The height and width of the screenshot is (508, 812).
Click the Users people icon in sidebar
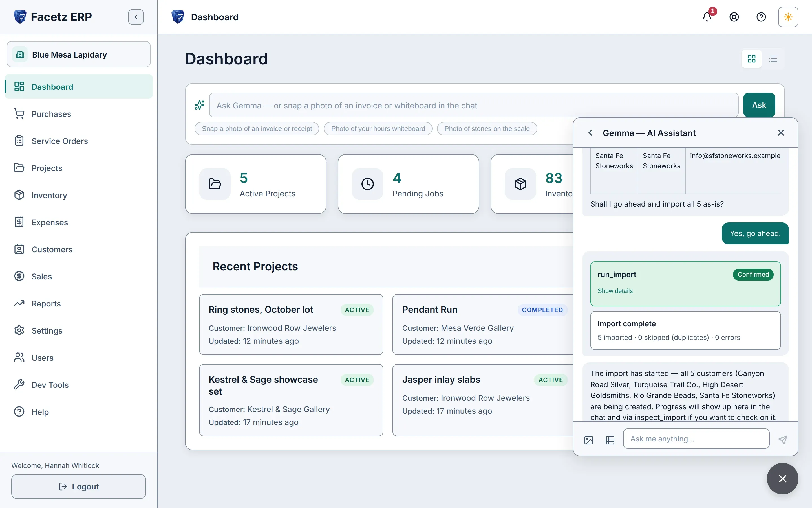[19, 358]
